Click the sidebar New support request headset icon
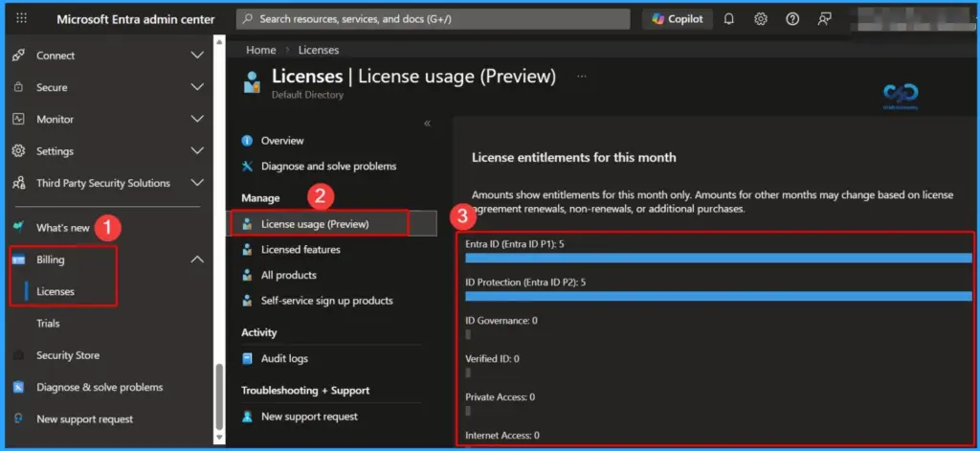The image size is (980, 451). click(19, 418)
